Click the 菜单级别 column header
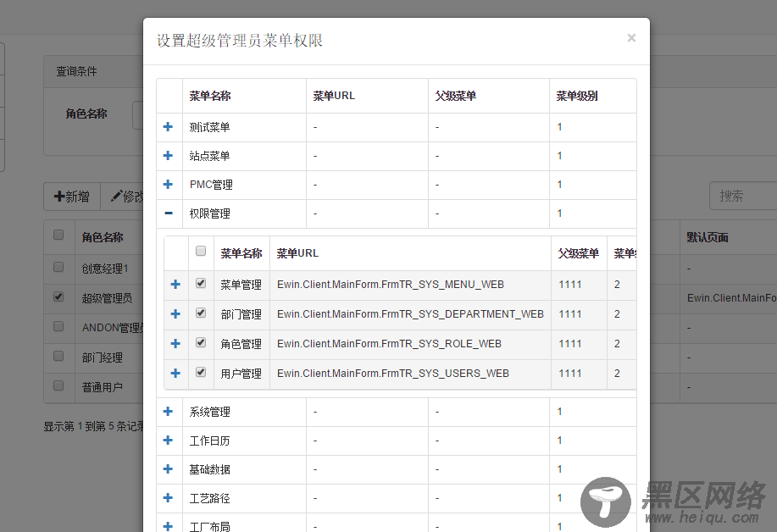Image resolution: width=777 pixels, height=532 pixels. click(592, 96)
